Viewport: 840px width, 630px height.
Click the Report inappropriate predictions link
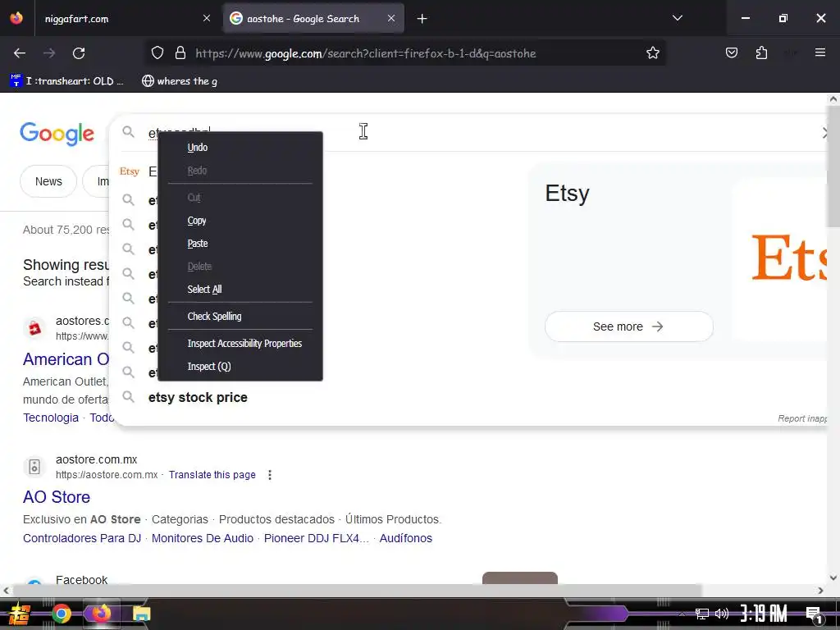[x=802, y=418]
